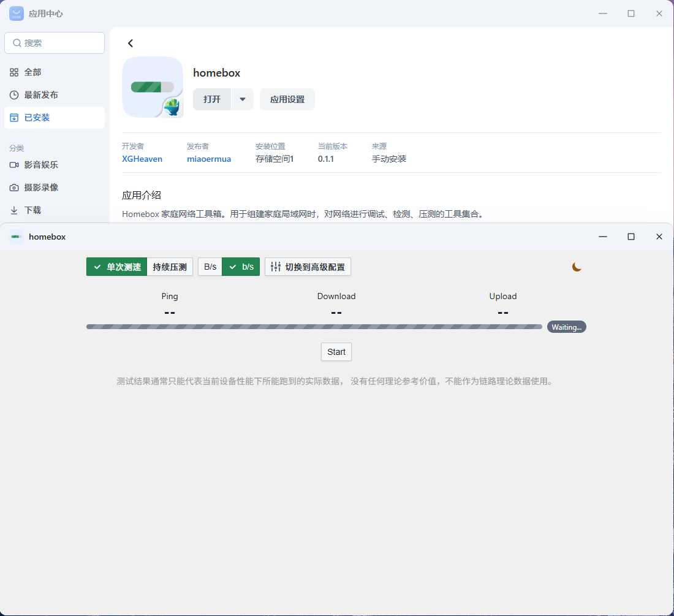This screenshot has width=674, height=616.
Task: Click the App Center store logo icon
Action: pos(17,13)
